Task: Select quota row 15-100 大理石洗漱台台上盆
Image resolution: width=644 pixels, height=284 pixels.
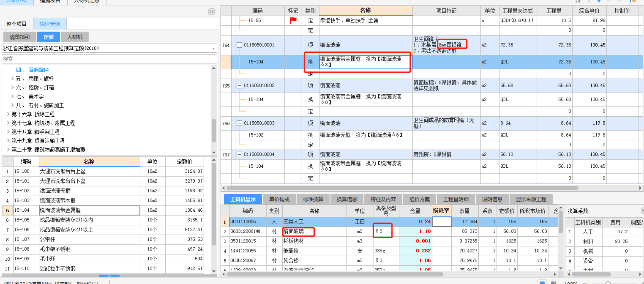Action: click(x=103, y=171)
